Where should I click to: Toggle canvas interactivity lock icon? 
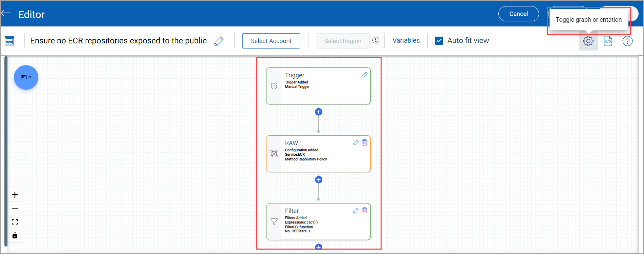click(15, 235)
